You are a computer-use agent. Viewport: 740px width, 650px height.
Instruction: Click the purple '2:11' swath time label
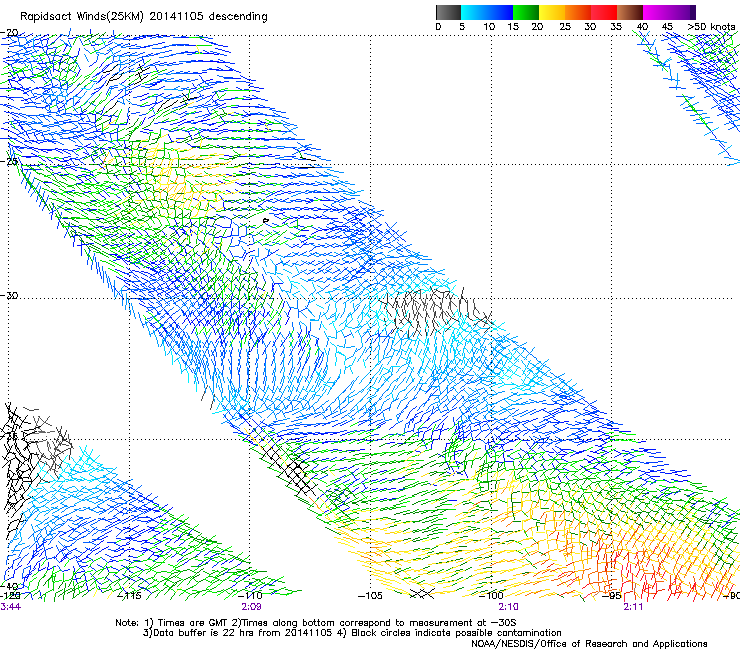pyautogui.click(x=633, y=607)
